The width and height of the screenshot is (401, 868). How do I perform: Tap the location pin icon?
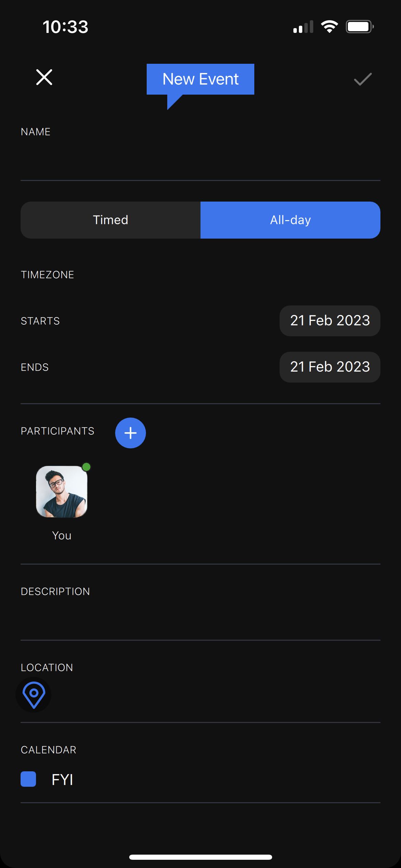(x=34, y=695)
